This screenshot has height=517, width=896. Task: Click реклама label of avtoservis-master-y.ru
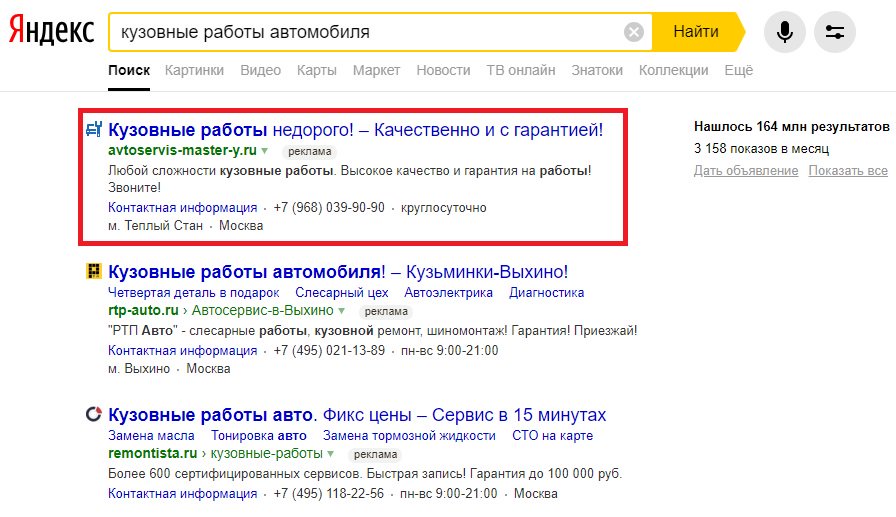coord(310,151)
